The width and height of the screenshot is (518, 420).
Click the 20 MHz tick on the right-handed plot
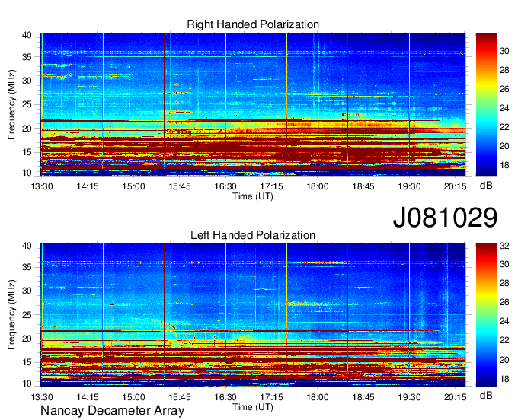[x=27, y=129]
